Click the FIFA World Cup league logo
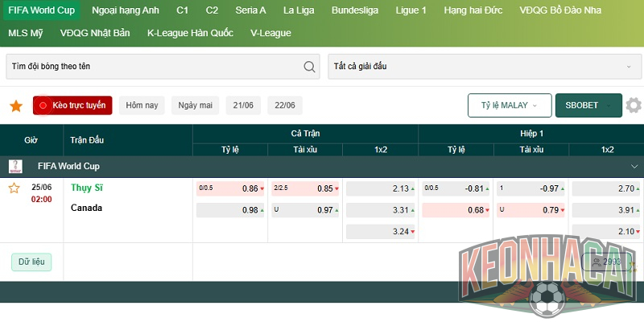This screenshot has width=644, height=322. click(15, 167)
